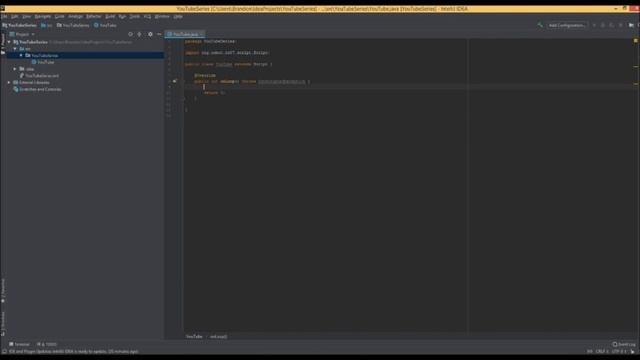Click the build project hammer icon

coord(540,25)
